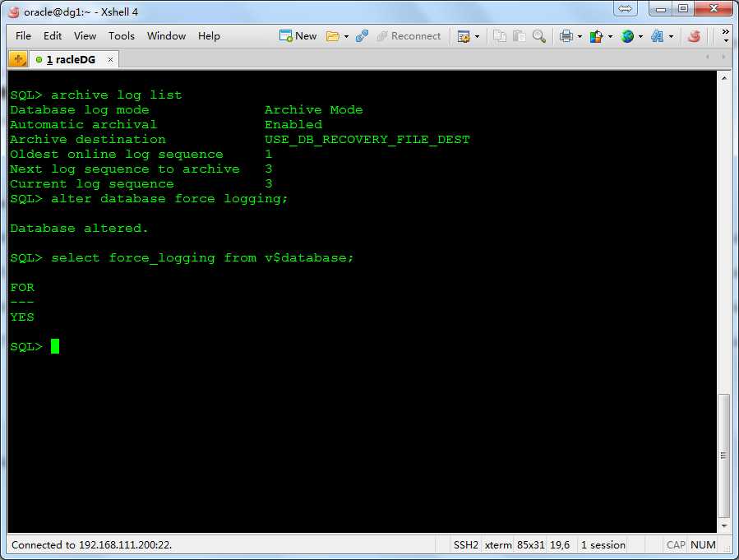
Task: Click the tab scroll left arrow
Action: tap(708, 57)
